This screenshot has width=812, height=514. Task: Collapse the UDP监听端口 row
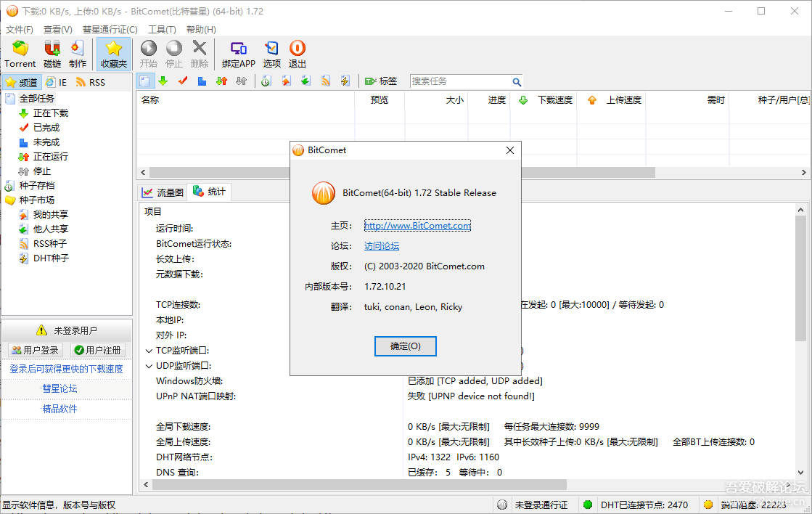pyautogui.click(x=149, y=366)
